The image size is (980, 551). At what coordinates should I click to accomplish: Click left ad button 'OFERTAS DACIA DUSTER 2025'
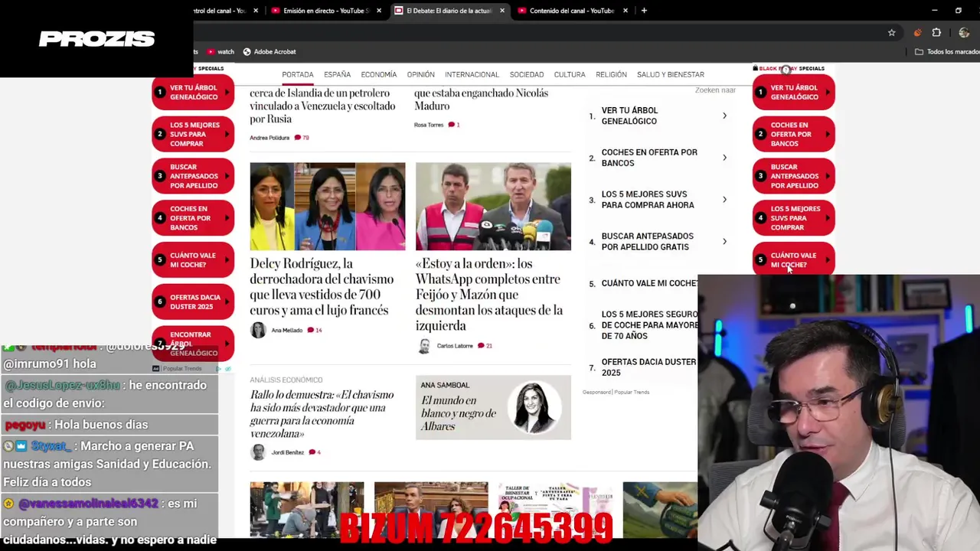[x=193, y=302]
